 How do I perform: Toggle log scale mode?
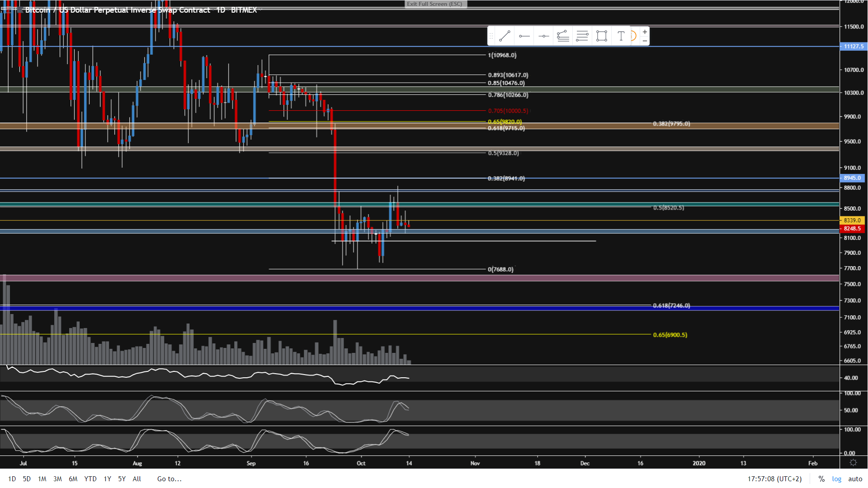(x=837, y=479)
